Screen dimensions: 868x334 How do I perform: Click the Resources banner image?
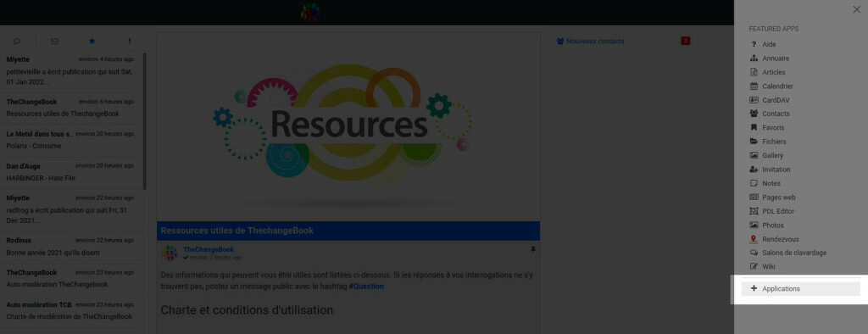[x=348, y=126]
